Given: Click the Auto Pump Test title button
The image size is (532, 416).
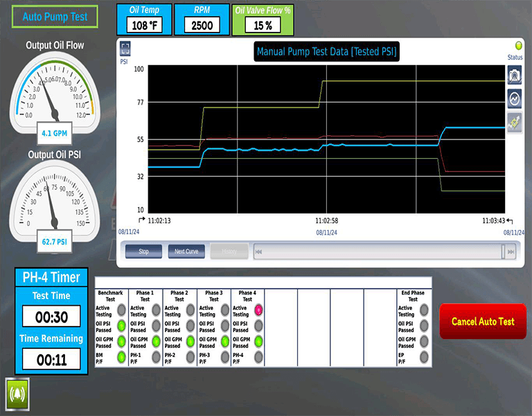Looking at the screenshot, I should [55, 17].
